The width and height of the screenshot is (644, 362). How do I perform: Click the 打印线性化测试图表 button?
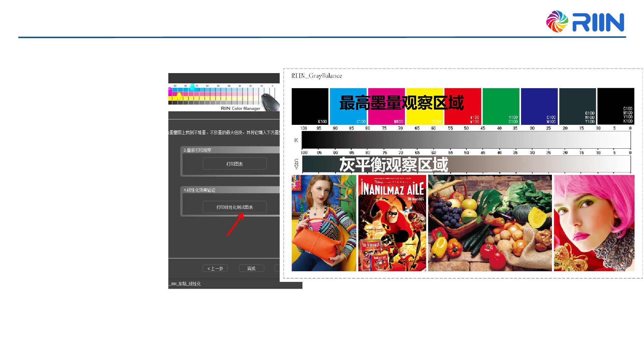pos(235,207)
